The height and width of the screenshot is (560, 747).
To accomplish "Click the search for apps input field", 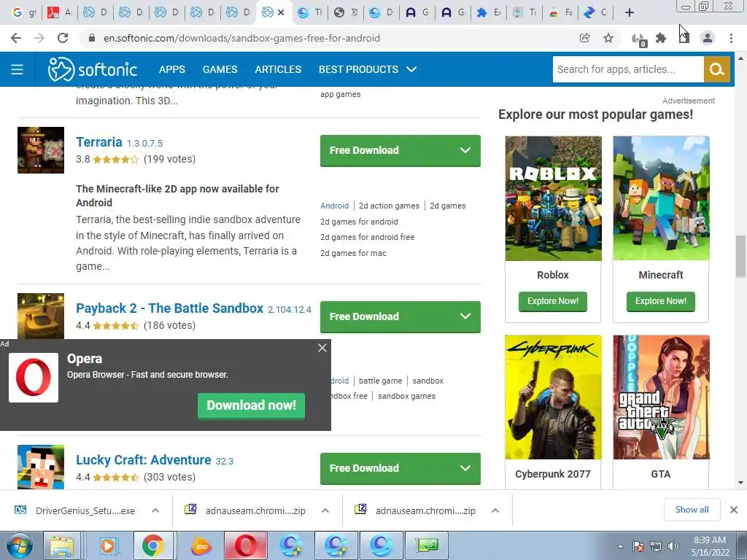I will [x=628, y=69].
